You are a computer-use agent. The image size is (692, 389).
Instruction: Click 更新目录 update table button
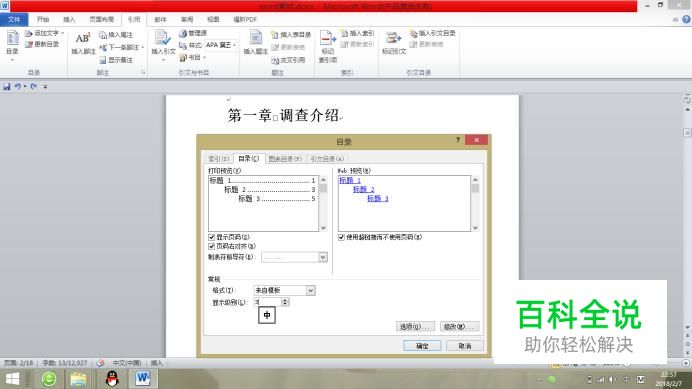coord(42,44)
